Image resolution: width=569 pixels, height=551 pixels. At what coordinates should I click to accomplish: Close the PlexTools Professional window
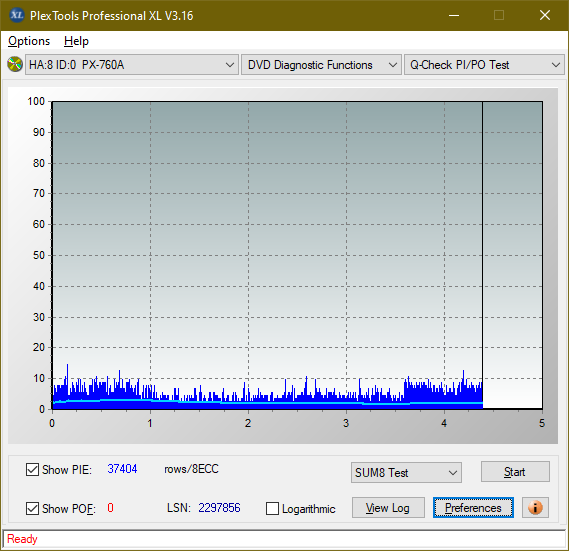click(x=545, y=15)
